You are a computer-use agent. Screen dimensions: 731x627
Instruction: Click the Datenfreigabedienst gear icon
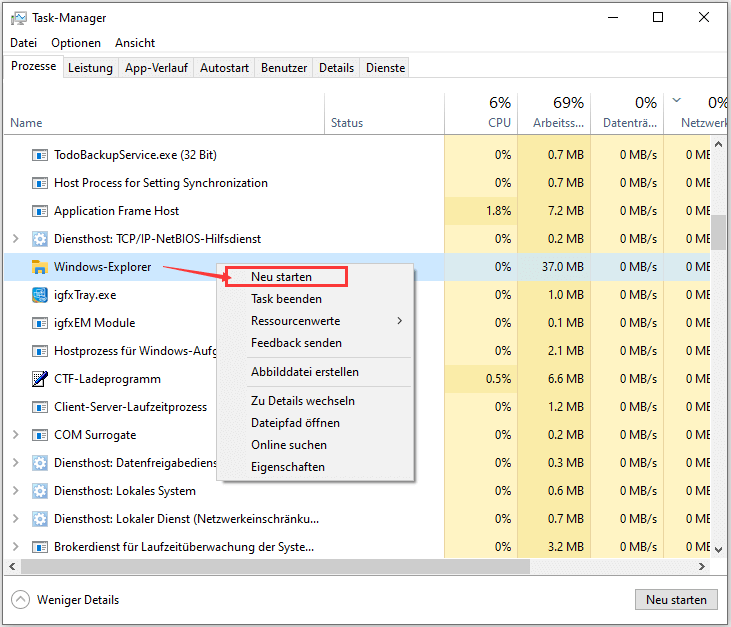(x=40, y=463)
